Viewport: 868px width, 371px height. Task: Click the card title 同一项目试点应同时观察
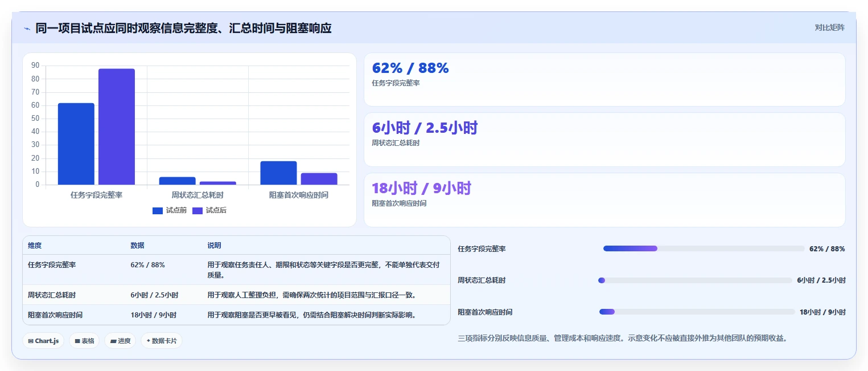pyautogui.click(x=183, y=28)
